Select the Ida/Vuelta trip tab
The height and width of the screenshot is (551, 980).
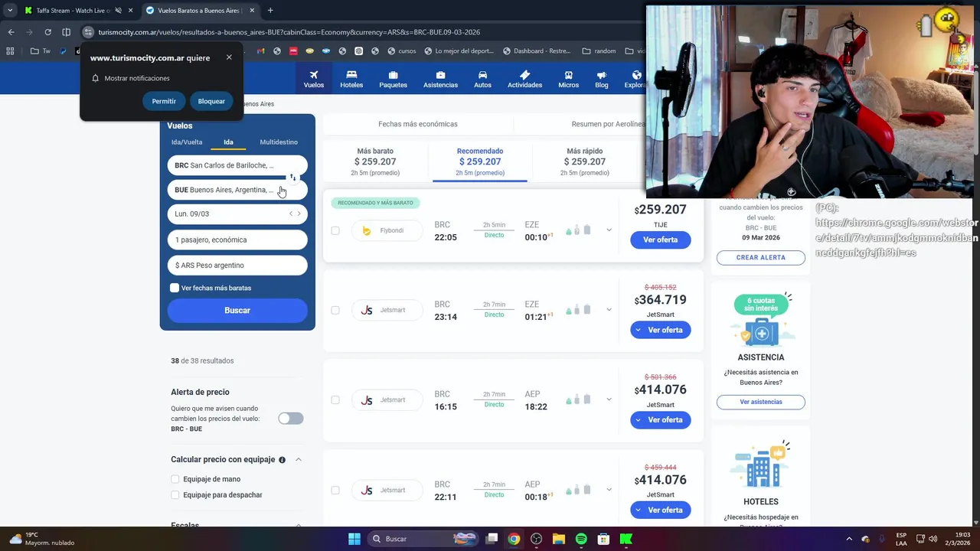[x=187, y=142]
